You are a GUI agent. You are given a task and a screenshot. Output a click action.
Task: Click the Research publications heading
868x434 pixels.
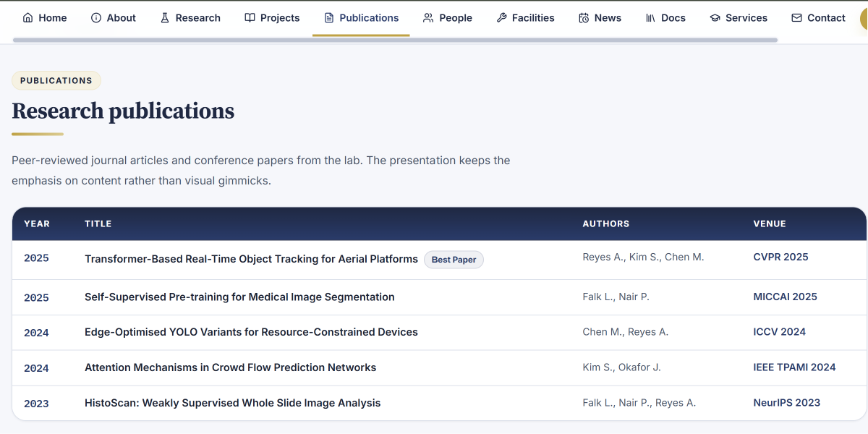pyautogui.click(x=123, y=111)
